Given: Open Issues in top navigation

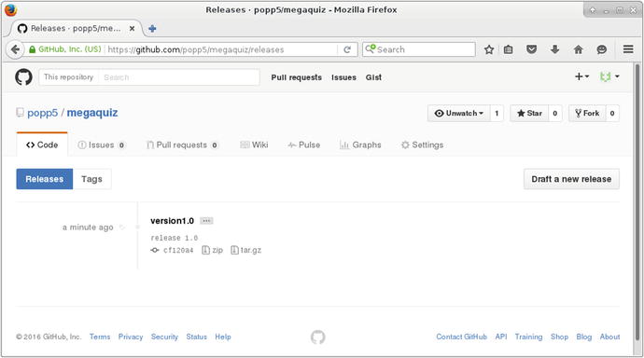Looking at the screenshot, I should click(343, 77).
